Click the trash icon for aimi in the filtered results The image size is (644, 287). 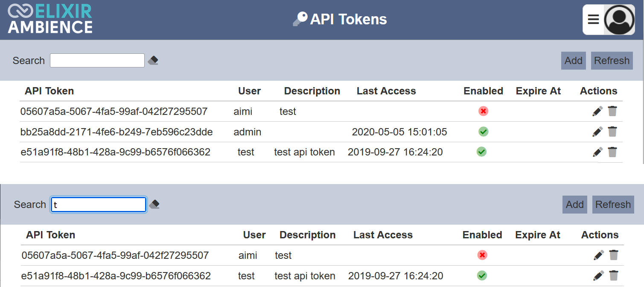coord(614,255)
